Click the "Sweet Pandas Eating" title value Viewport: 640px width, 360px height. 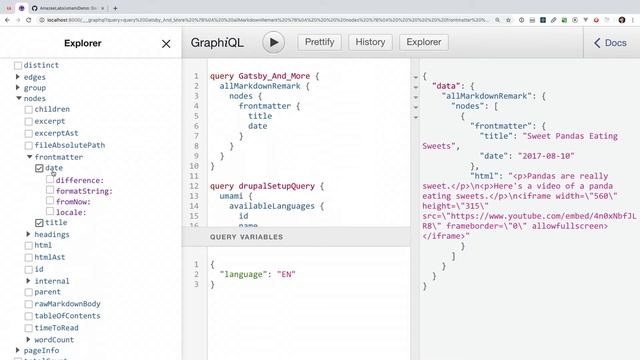coord(570,136)
